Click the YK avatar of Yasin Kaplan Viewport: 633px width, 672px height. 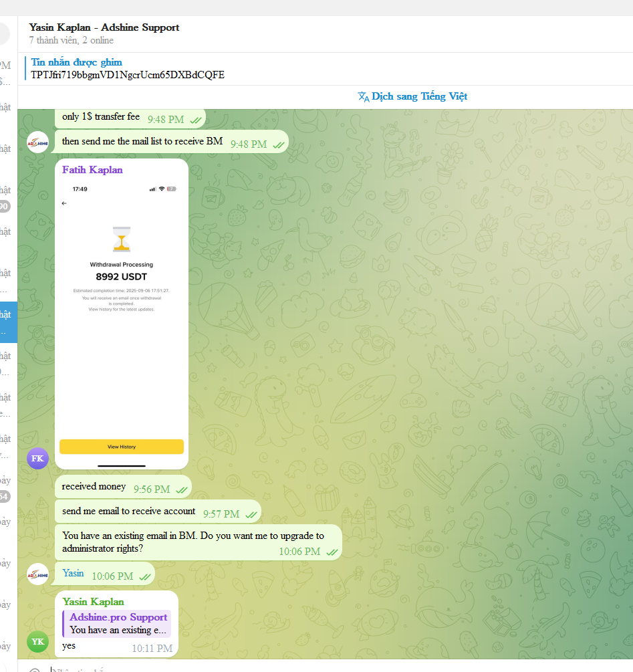click(x=37, y=642)
